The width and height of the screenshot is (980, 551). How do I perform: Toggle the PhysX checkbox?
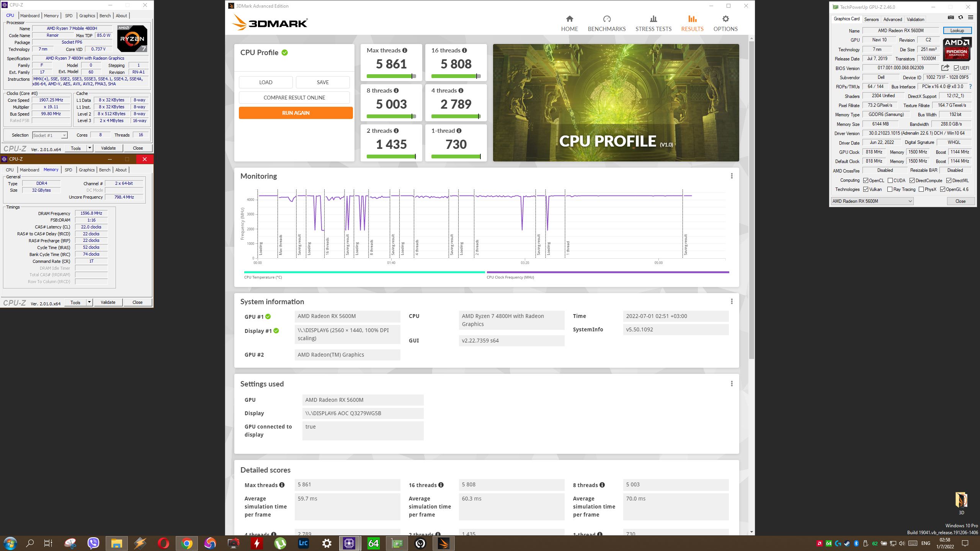click(921, 189)
